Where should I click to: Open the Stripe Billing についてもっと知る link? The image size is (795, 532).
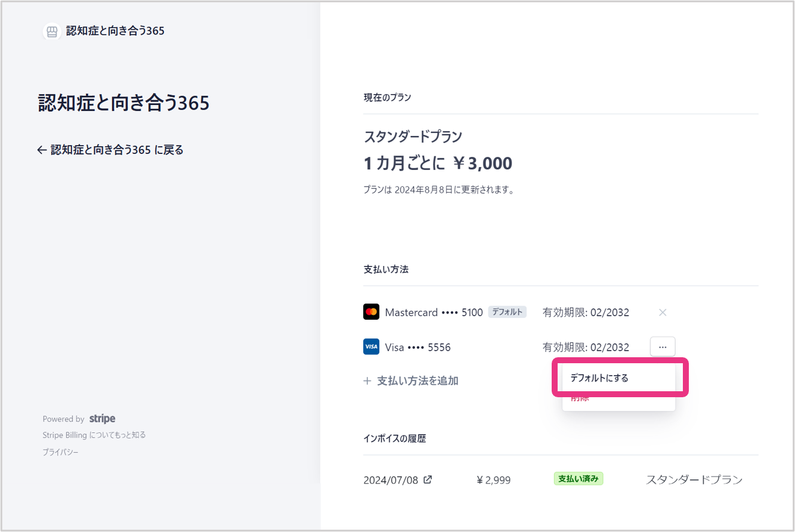click(94, 435)
